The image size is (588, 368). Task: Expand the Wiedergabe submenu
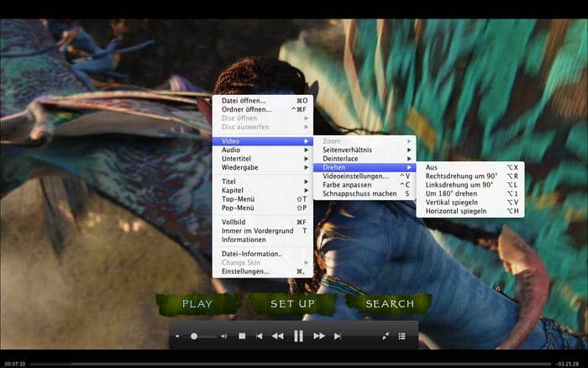click(262, 167)
